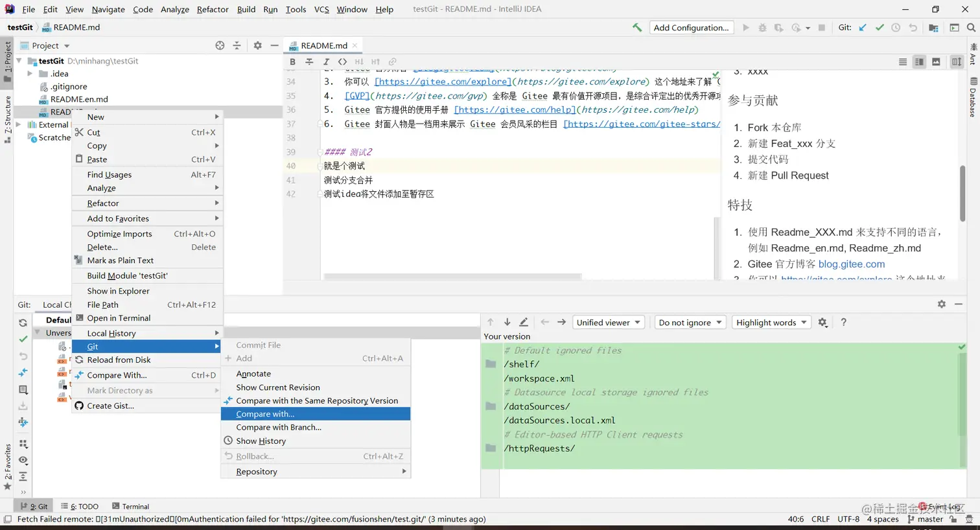The width and height of the screenshot is (980, 530).
Task: Click the Git Update Project blue arrow
Action: pos(863,27)
